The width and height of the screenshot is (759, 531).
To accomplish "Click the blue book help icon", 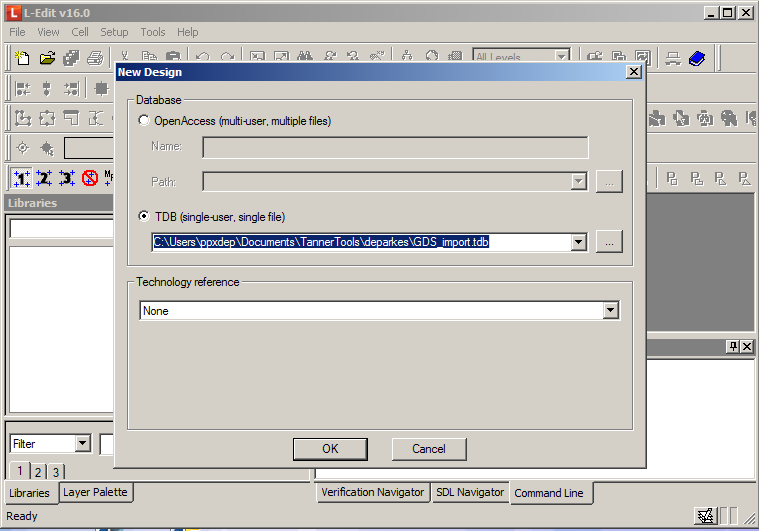I will coord(697,58).
